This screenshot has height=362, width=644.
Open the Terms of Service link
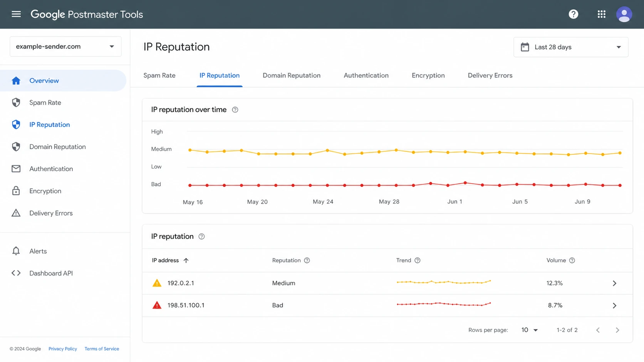[102, 349]
